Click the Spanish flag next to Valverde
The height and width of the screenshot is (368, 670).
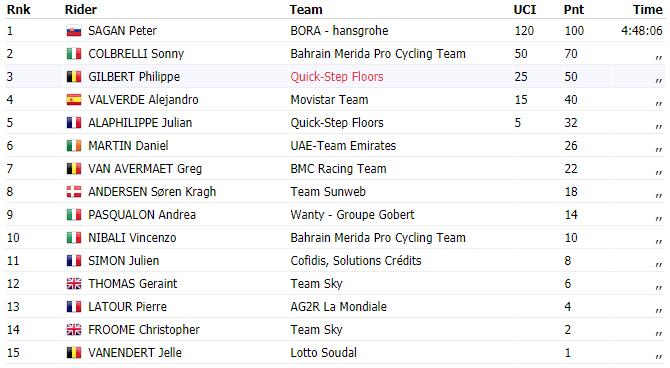[x=74, y=100]
